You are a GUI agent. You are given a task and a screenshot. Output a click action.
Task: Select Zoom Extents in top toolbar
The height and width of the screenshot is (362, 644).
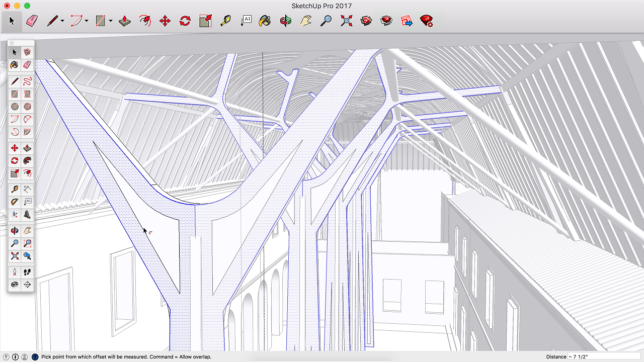[346, 21]
